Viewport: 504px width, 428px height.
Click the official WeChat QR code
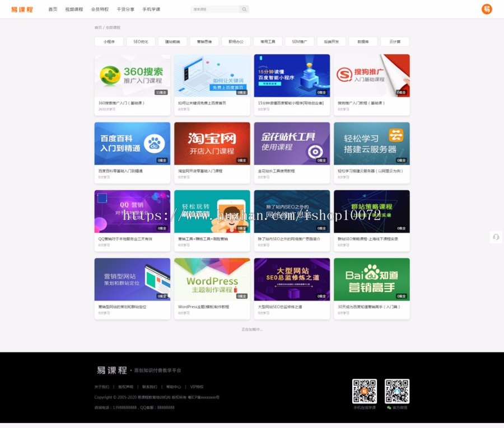397,391
